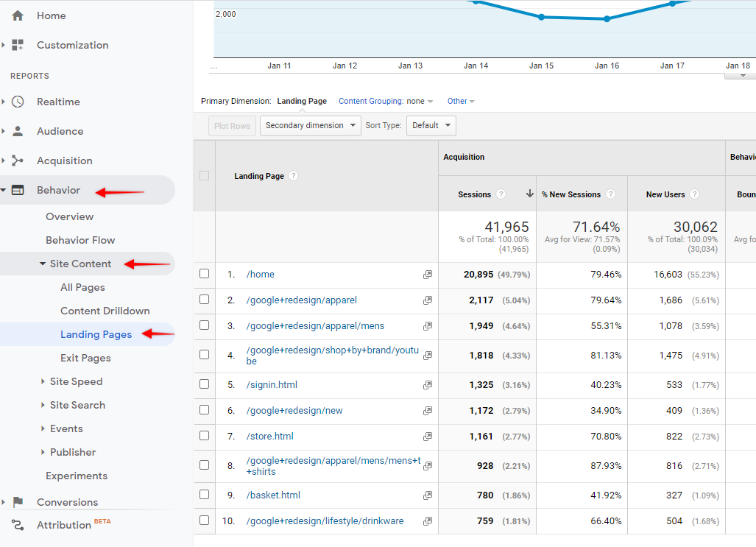The image size is (756, 547).
Task: Select the Realtime clock icon
Action: 16,102
